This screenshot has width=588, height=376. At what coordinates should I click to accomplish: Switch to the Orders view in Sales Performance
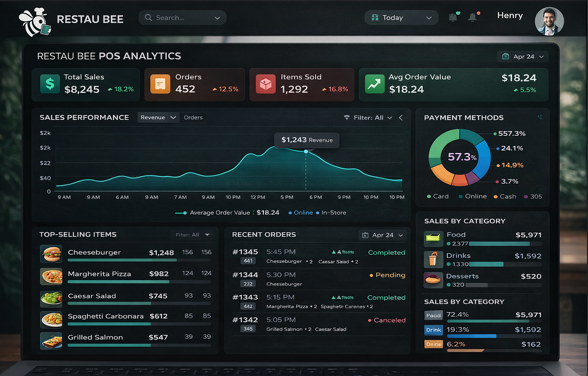tap(193, 117)
